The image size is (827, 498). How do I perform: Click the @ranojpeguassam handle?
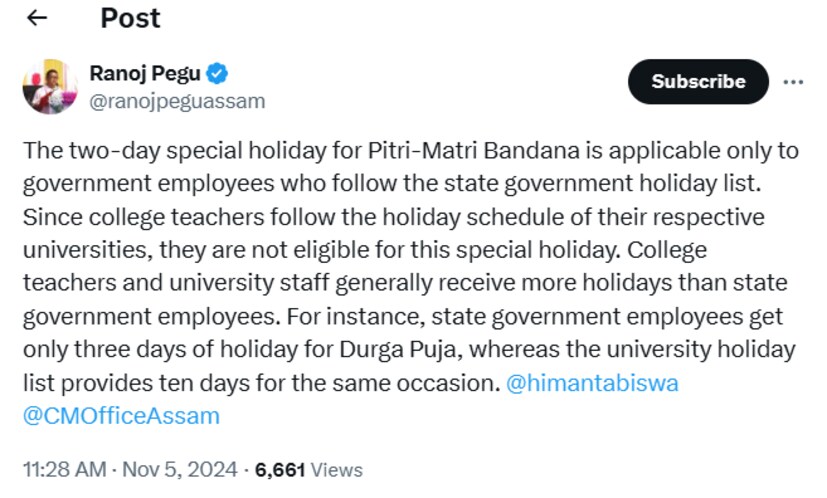177,100
